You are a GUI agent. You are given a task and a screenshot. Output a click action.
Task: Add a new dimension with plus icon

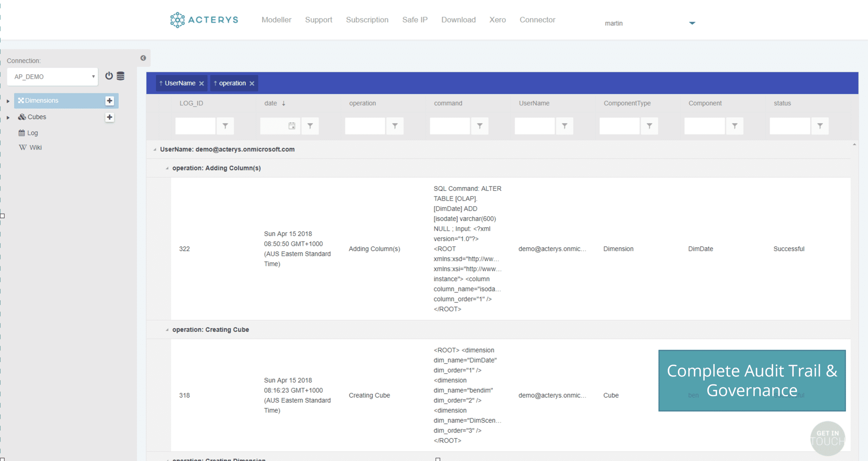click(110, 101)
